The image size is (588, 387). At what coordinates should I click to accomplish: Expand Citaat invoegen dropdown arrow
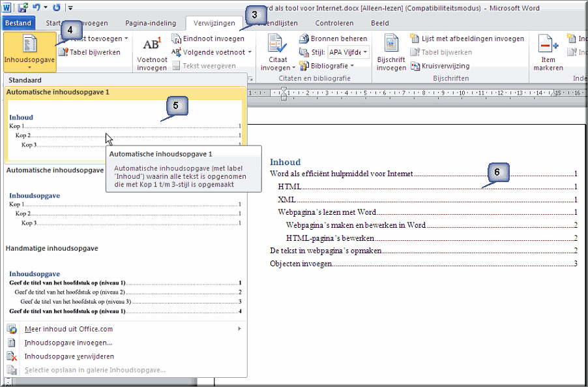coord(293,68)
